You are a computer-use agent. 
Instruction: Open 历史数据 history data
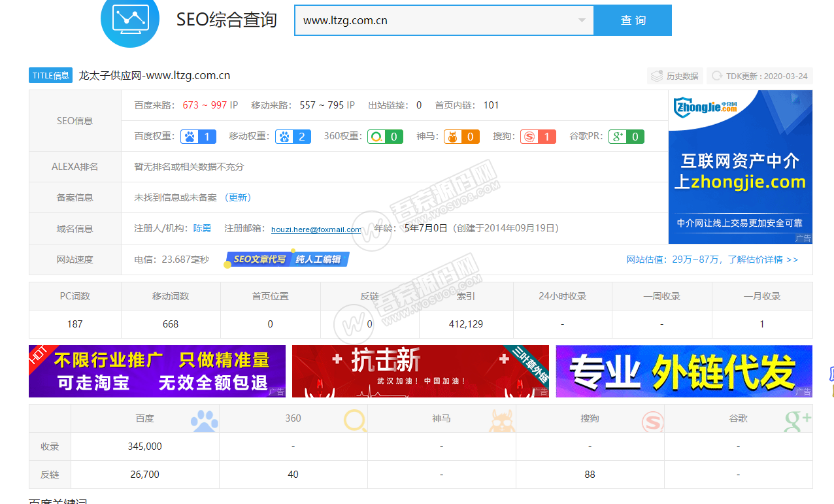click(674, 76)
